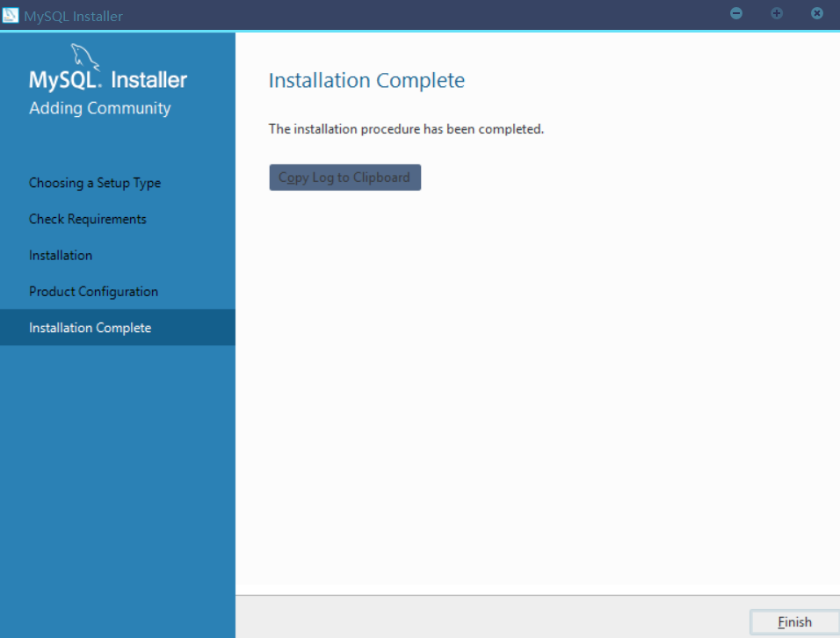Click blank blue sidebar below Installation Complete
This screenshot has height=638, width=840.
(117, 483)
